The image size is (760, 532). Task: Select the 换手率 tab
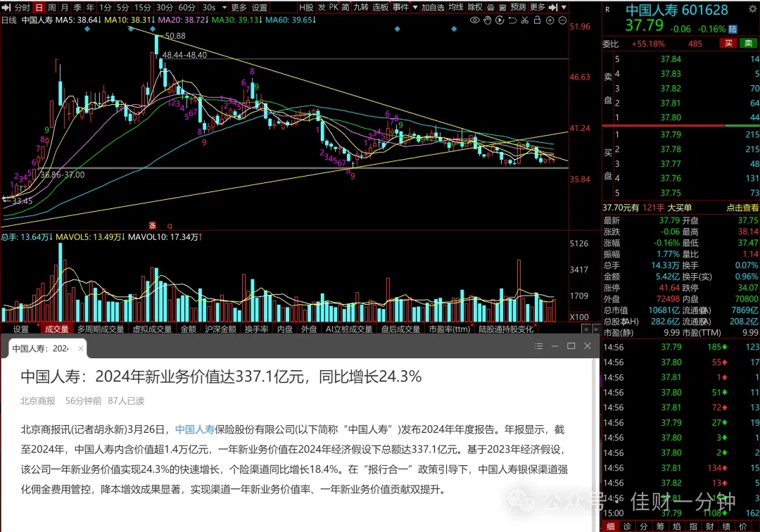256,329
